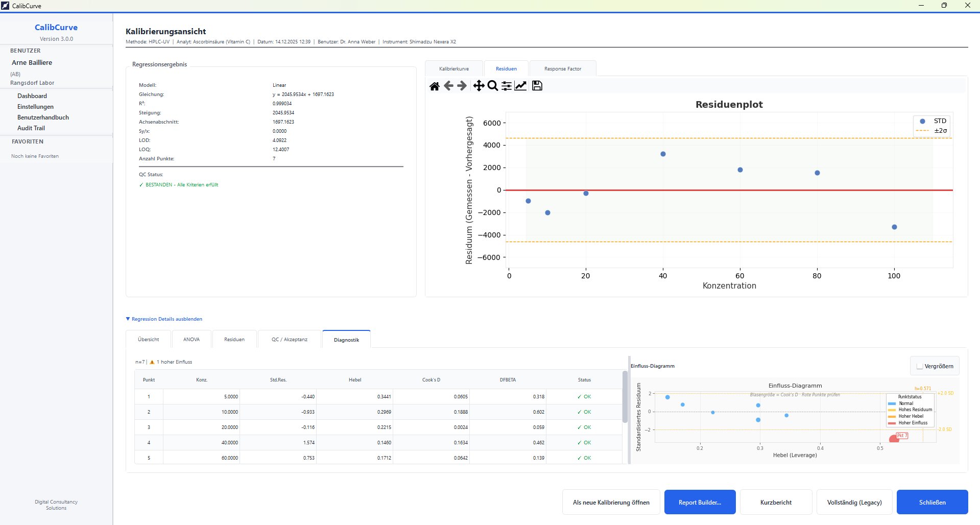The image size is (980, 525).
Task: Switch to the Response Factor tab
Action: [562, 69]
